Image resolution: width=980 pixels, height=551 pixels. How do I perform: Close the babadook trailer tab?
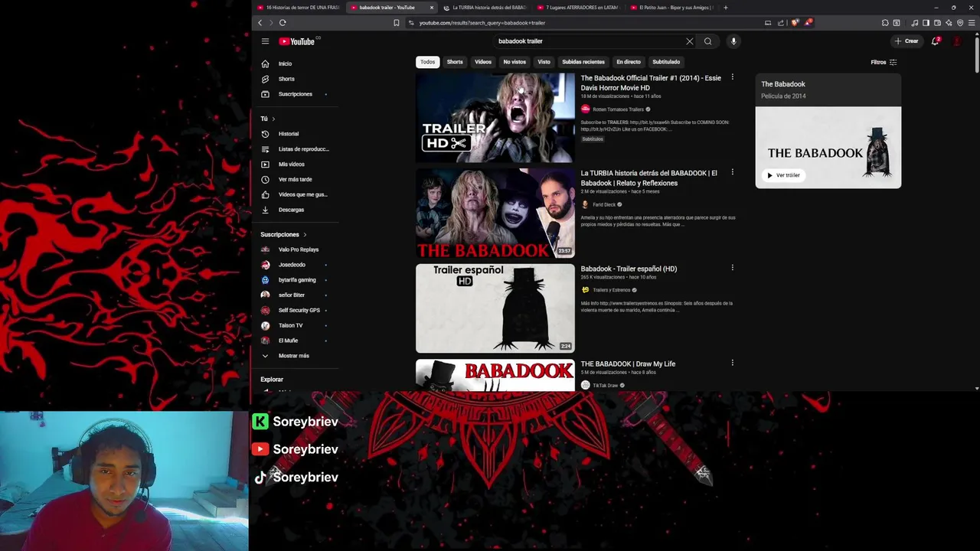click(432, 8)
